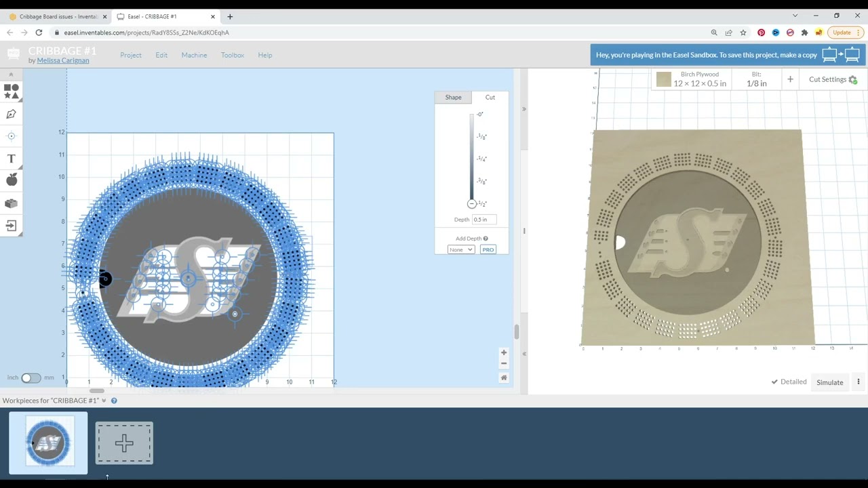868x488 pixels.
Task: Switch to Cribbage Board issues browser tab
Action: pyautogui.click(x=58, y=16)
